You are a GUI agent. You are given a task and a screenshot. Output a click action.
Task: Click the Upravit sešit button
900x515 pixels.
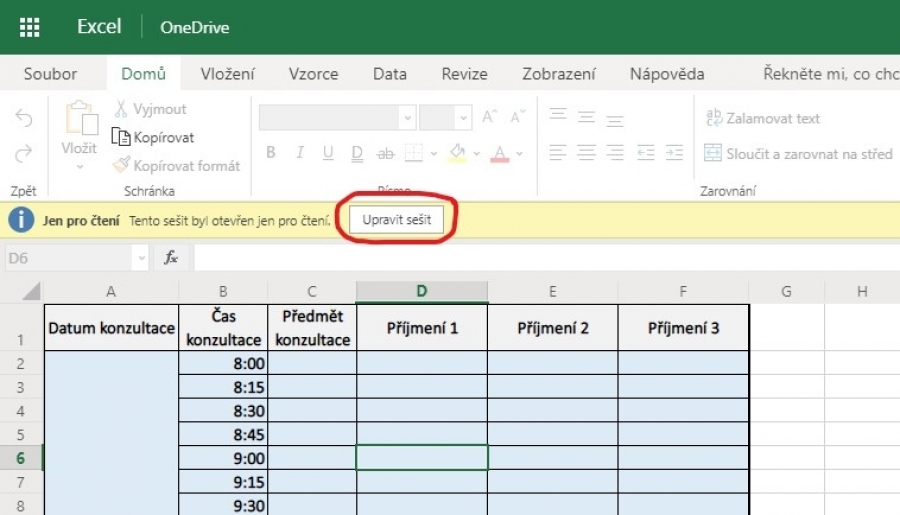397,219
